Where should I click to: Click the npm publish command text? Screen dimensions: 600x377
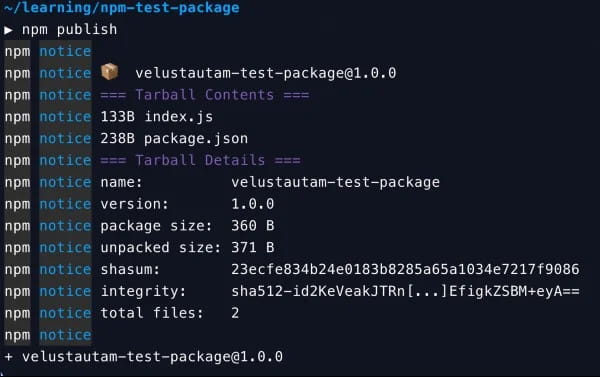click(69, 29)
